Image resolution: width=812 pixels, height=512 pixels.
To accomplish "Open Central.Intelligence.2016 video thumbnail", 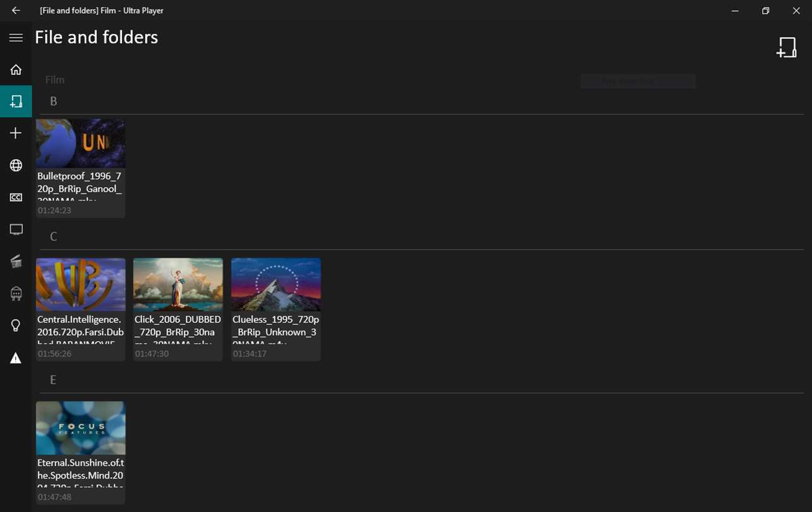I will pyautogui.click(x=80, y=284).
